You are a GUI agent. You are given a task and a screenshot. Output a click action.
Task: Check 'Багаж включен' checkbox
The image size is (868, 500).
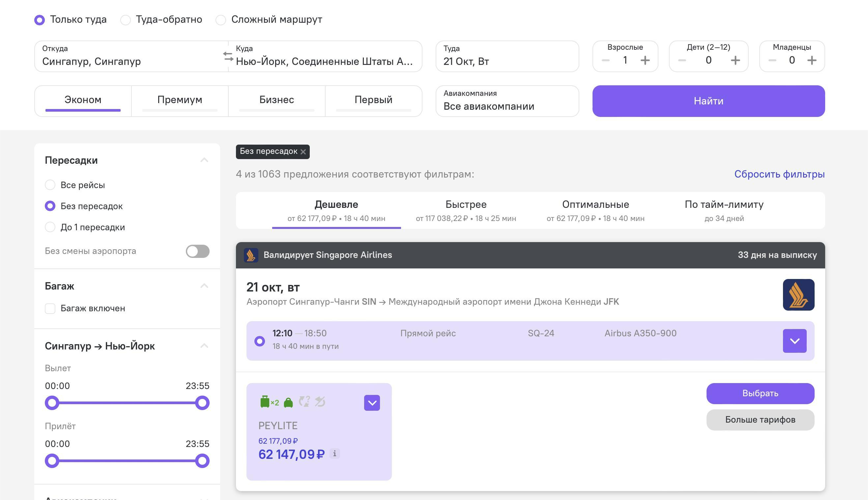pos(50,308)
